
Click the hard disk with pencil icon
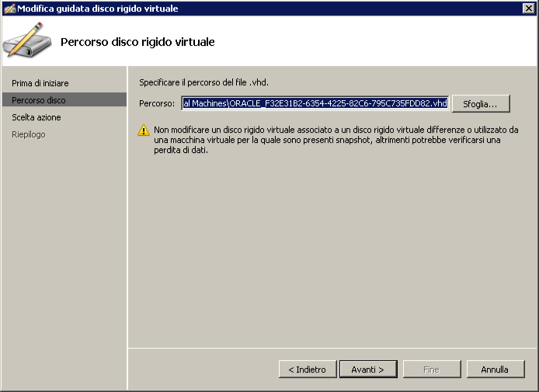(27, 40)
